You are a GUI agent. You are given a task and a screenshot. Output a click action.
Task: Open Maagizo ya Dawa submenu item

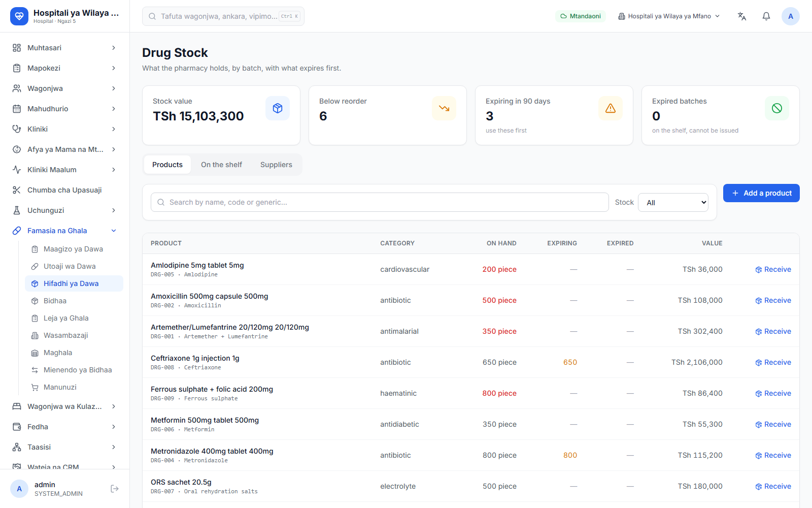click(74, 249)
